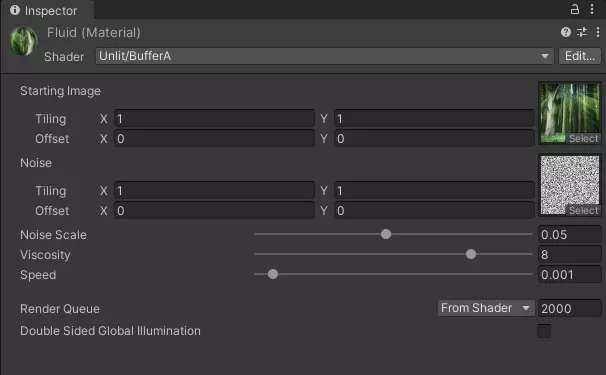606x375 pixels.
Task: Toggle Double Sided Global Illumination checkbox
Action: point(544,331)
